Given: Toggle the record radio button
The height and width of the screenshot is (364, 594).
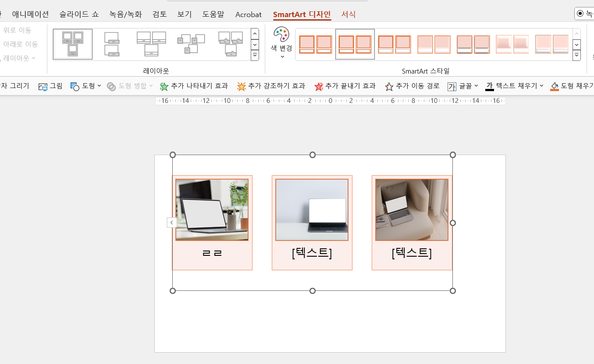Looking at the screenshot, I should (x=580, y=14).
